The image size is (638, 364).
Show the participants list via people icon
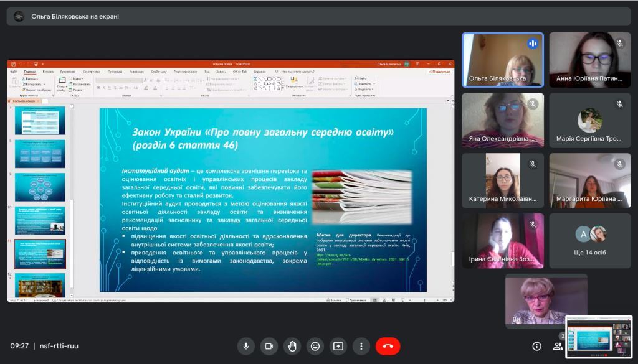558,346
